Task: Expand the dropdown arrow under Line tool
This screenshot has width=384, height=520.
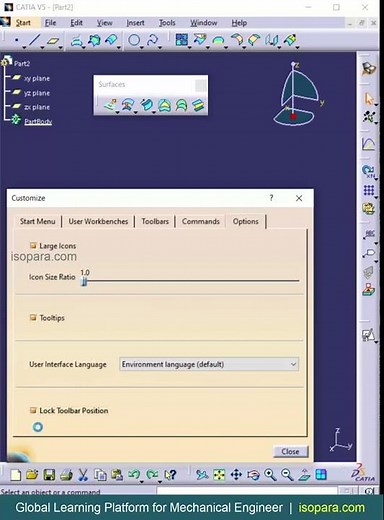Action: (42, 48)
